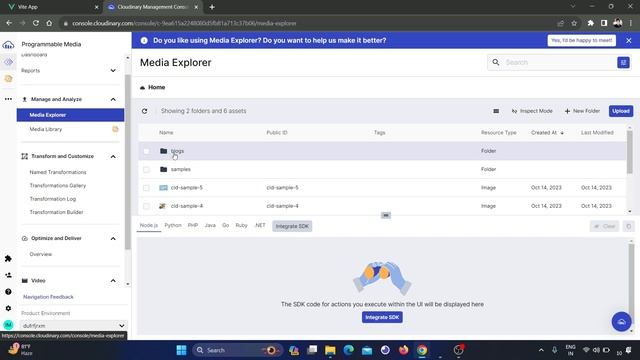
Task: Select the samples folder checkbox
Action: coord(147,169)
